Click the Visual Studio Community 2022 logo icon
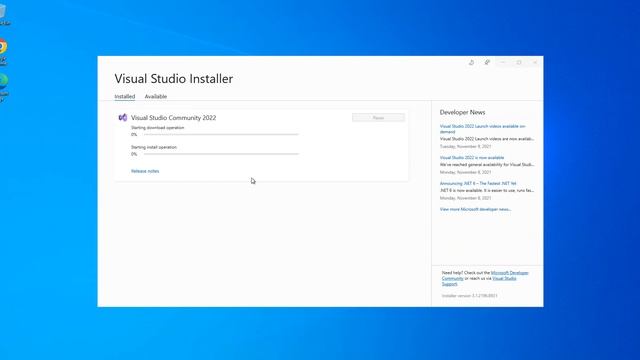The image size is (640, 360). point(122,118)
